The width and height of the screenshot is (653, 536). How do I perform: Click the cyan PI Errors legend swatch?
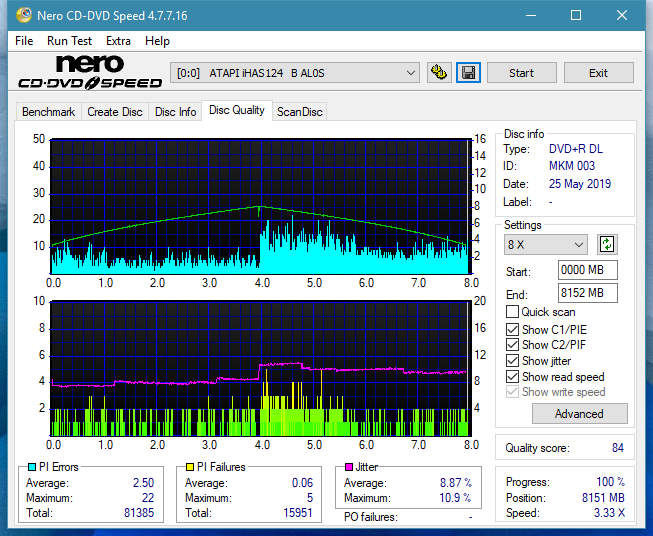(32, 467)
